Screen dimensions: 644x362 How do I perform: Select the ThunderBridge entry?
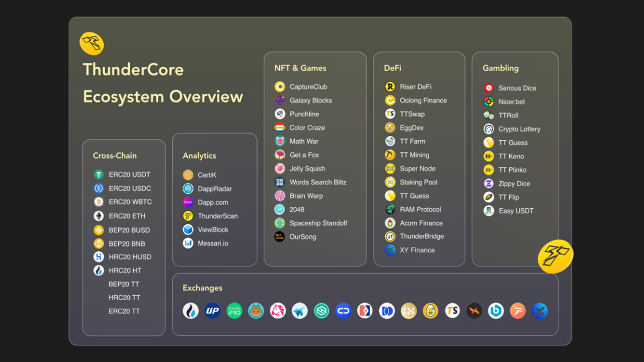(415, 236)
